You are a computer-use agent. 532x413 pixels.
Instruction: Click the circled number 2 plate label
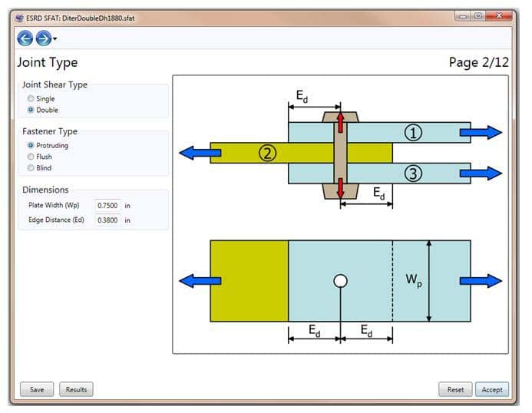click(266, 153)
